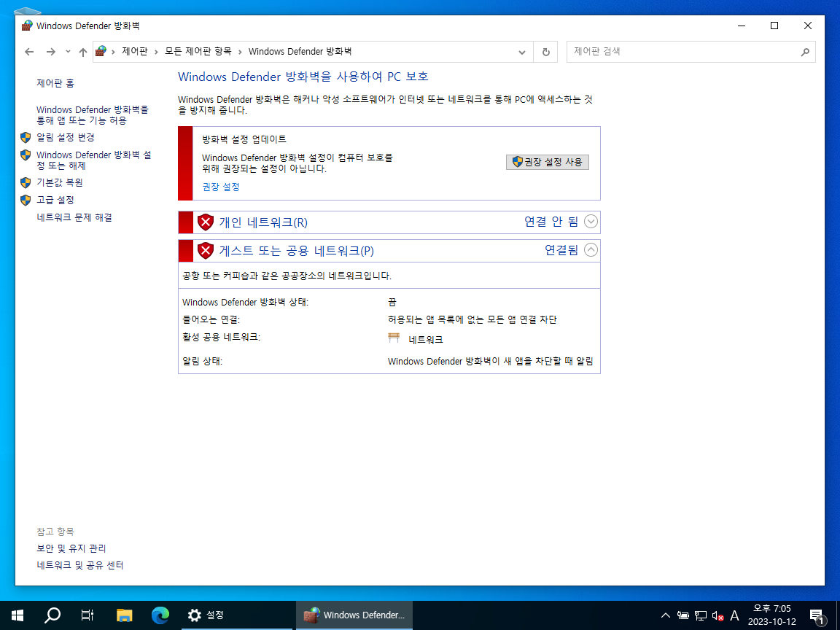The width and height of the screenshot is (840, 630).
Task: Select 모든 제어판 항목 breadcrumb
Action: [198, 52]
